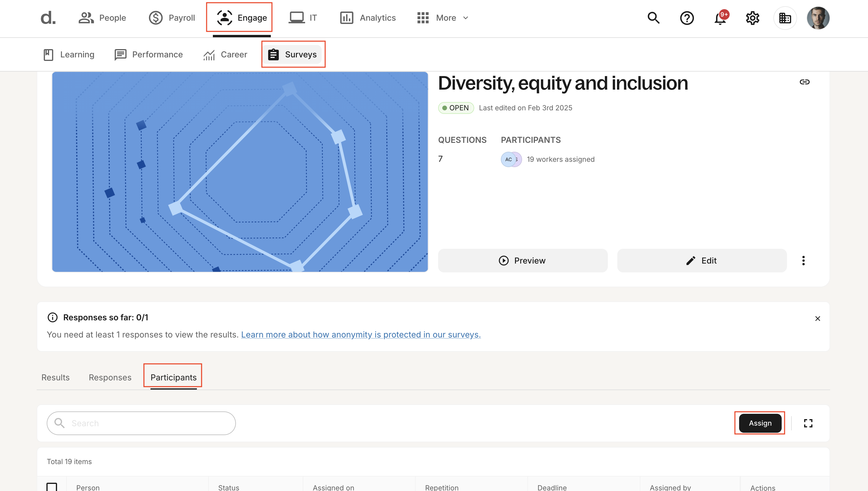The height and width of the screenshot is (491, 868).
Task: Switch to the Results tab
Action: pyautogui.click(x=55, y=377)
